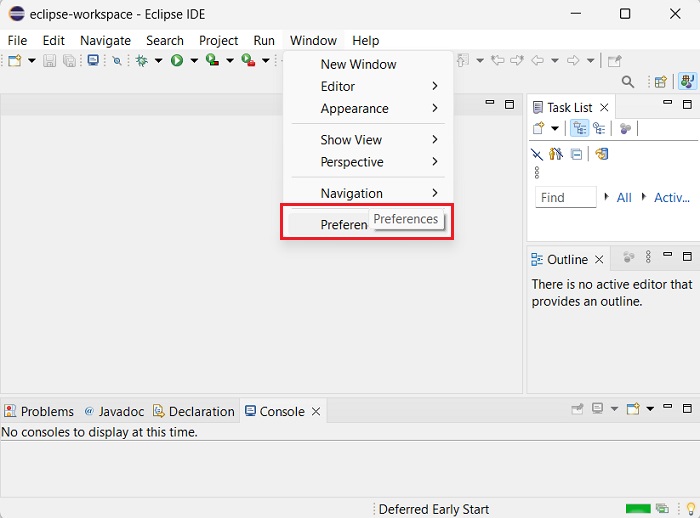Toggle Focus on Workweek in Task List

[x=625, y=129]
